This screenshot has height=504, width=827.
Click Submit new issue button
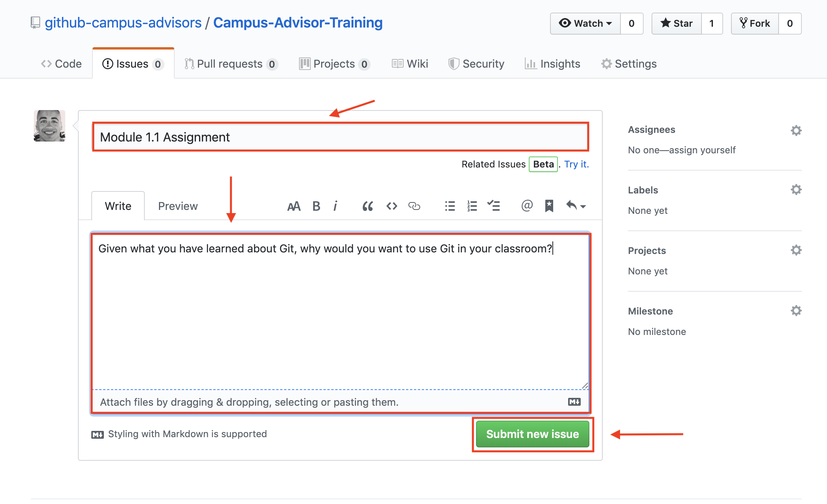(532, 434)
